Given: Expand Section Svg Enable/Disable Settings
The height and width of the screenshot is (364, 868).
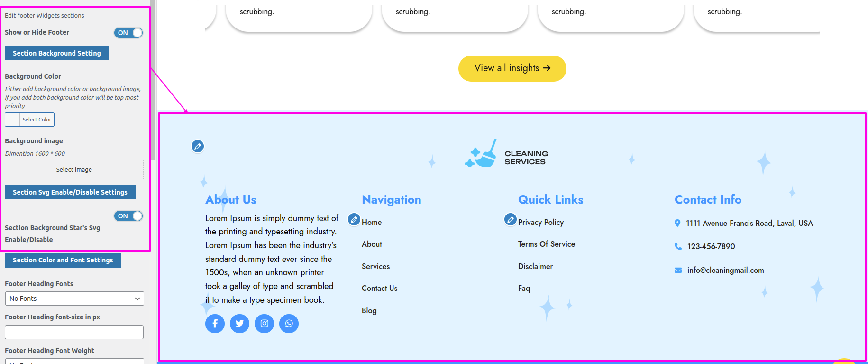Looking at the screenshot, I should point(70,192).
